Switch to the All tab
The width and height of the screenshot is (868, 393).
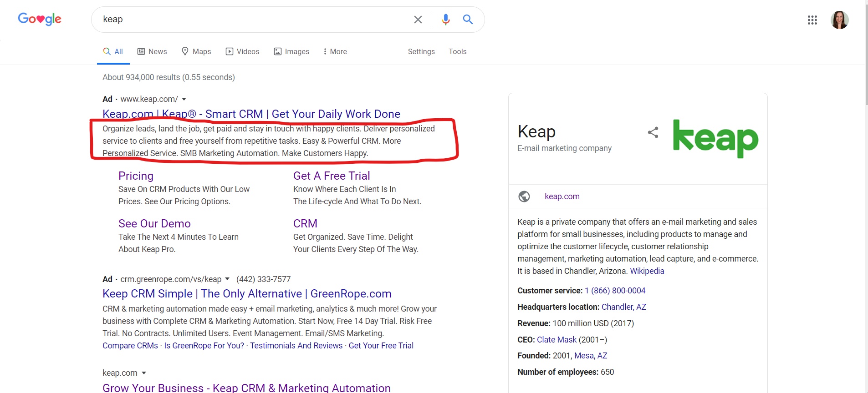pos(113,51)
